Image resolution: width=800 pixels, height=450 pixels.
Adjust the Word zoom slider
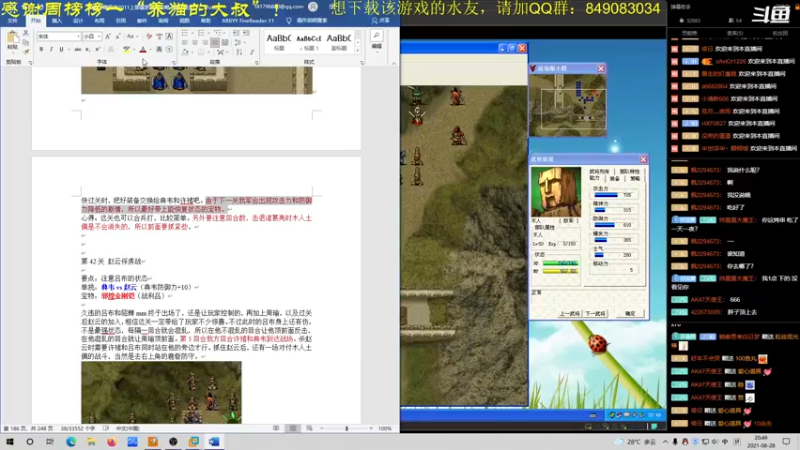point(346,429)
